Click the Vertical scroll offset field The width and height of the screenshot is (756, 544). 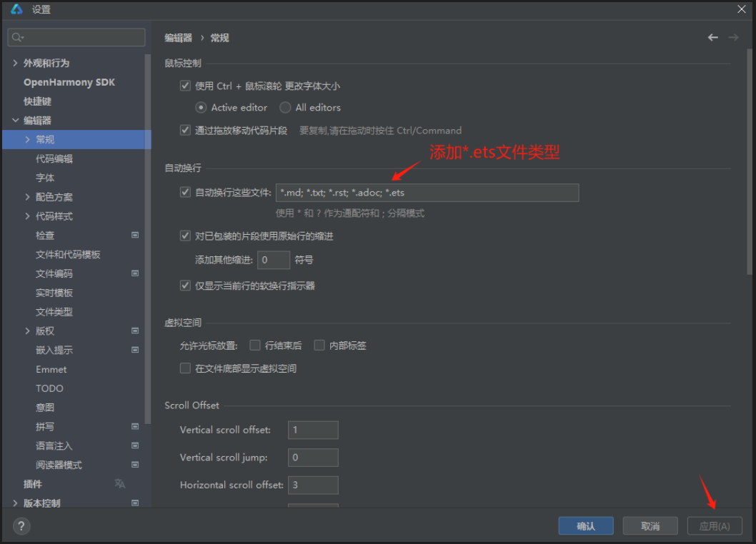point(313,430)
